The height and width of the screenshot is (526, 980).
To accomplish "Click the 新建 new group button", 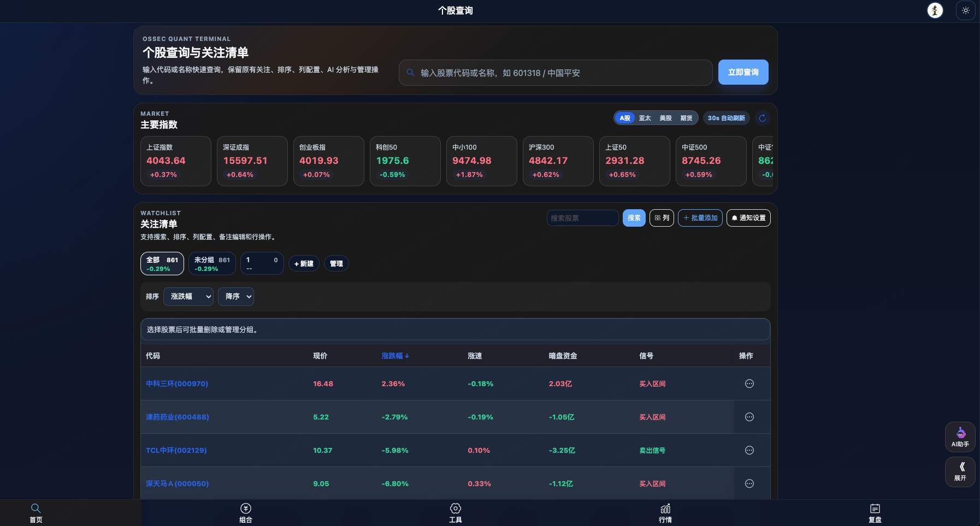I will [304, 264].
